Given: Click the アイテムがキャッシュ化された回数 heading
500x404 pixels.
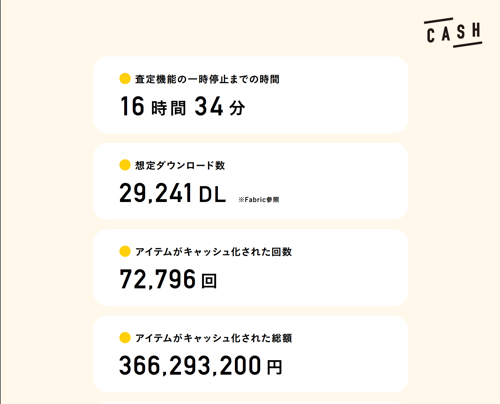Looking at the screenshot, I should [214, 252].
